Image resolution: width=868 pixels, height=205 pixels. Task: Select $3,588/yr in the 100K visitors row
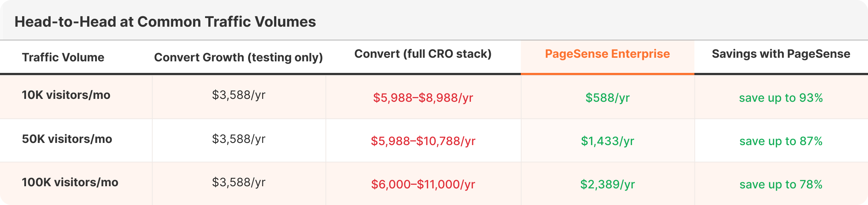click(x=239, y=182)
